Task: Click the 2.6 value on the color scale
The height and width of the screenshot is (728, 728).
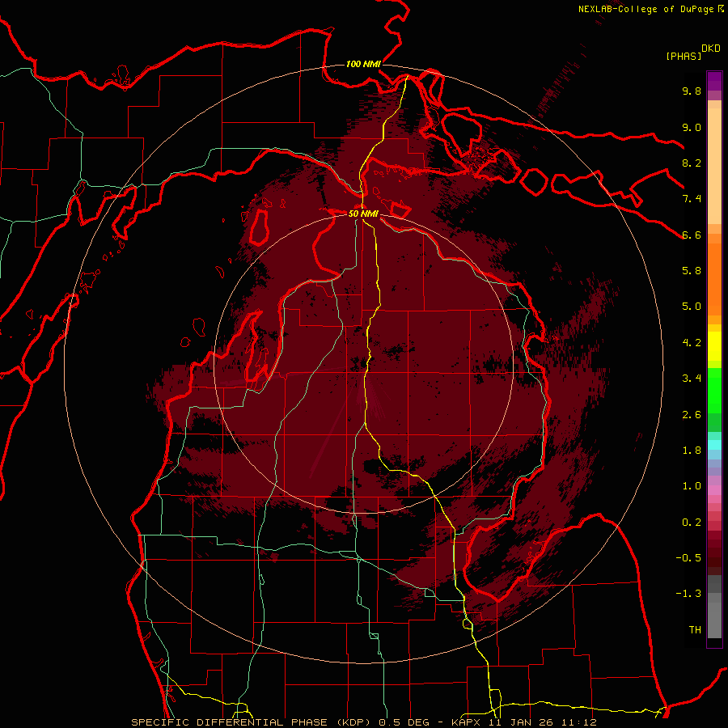Action: 692,415
